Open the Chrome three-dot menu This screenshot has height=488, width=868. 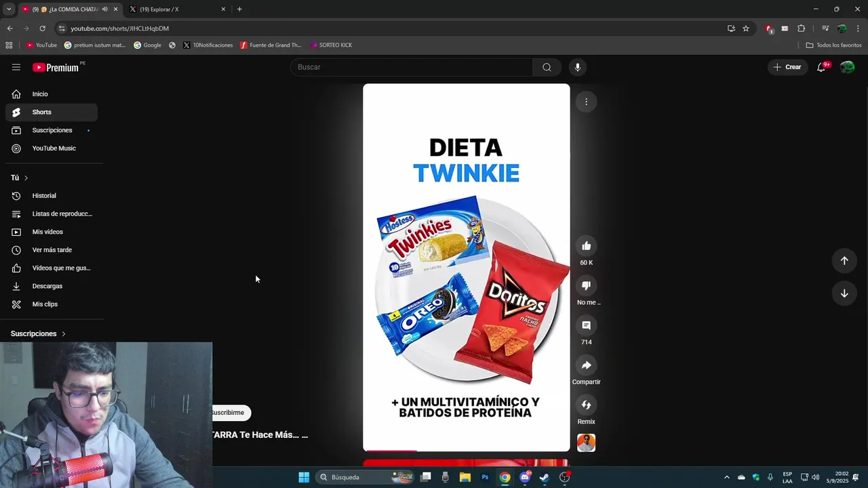[859, 28]
